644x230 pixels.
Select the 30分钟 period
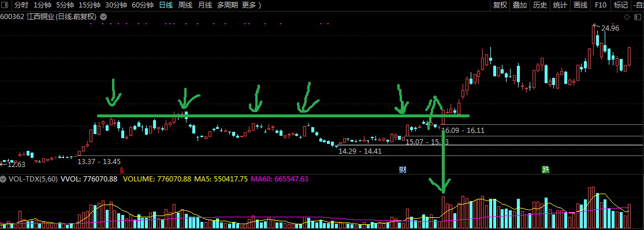pos(116,5)
